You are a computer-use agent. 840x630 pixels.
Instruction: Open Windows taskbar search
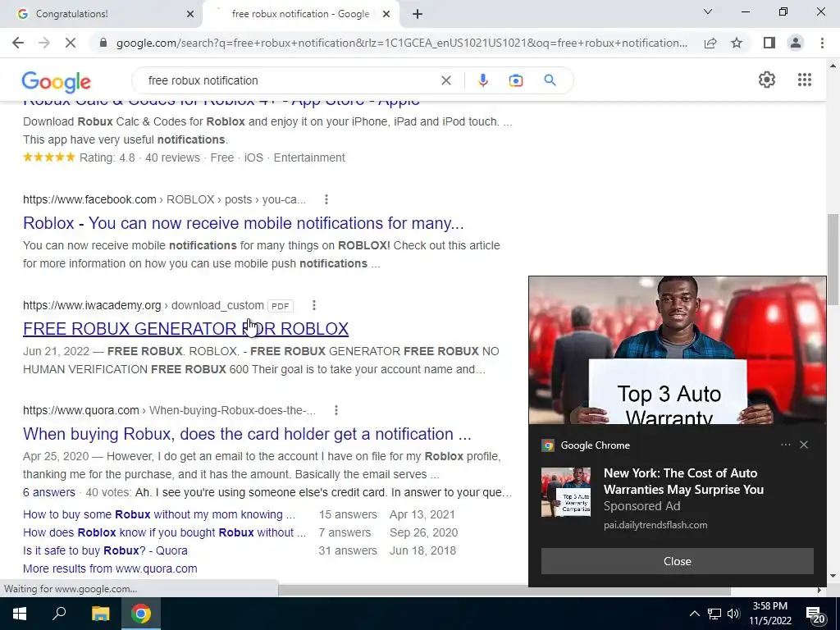(x=59, y=614)
